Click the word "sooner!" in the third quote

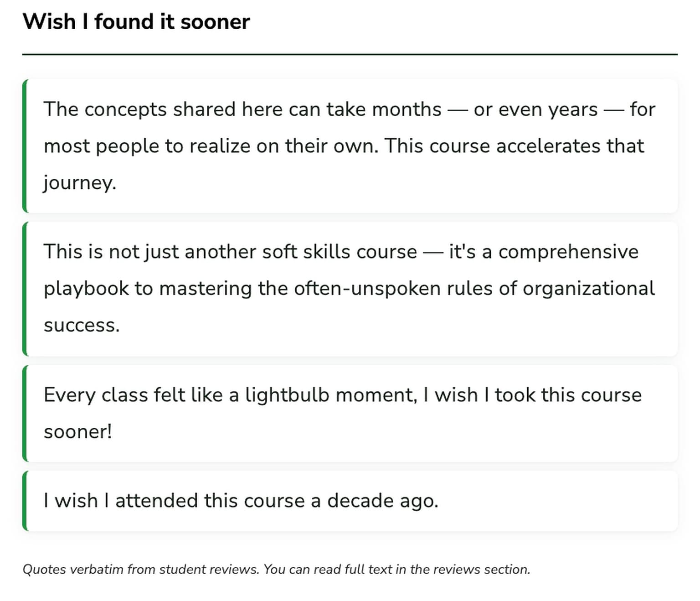click(x=78, y=432)
